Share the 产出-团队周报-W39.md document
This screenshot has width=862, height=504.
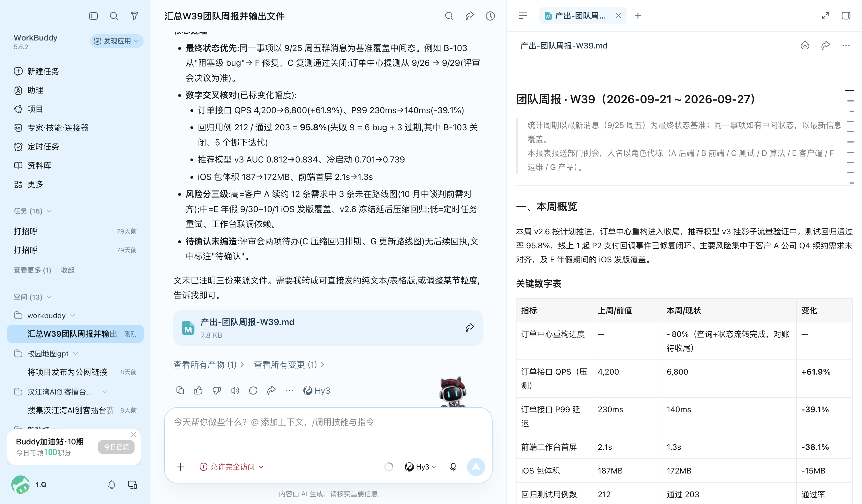[x=826, y=46]
